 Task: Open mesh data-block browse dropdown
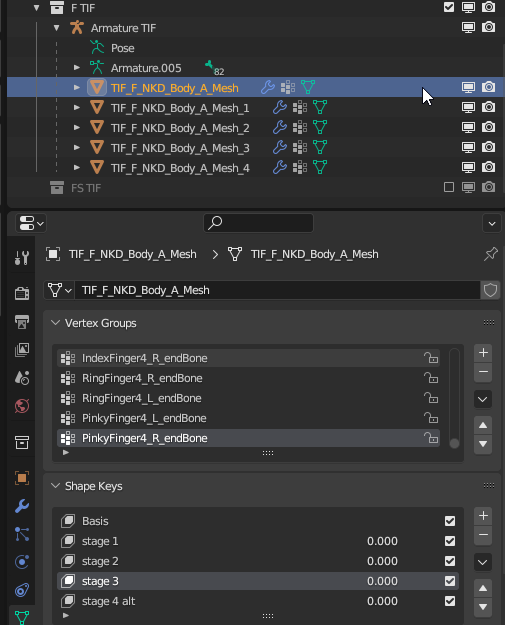pos(59,290)
